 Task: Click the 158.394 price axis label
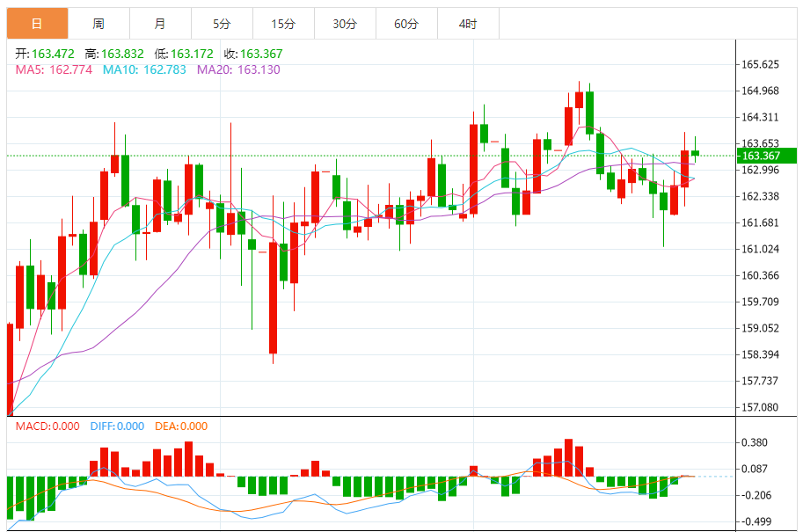760,354
